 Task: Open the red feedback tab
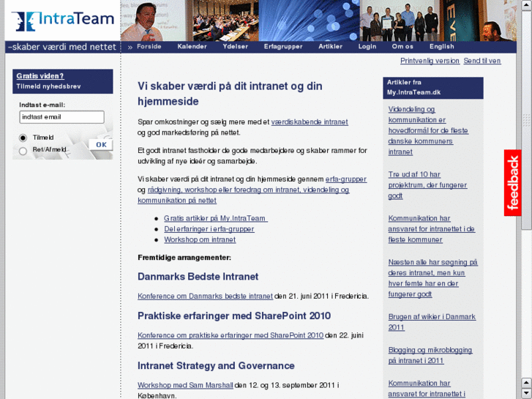(512, 183)
